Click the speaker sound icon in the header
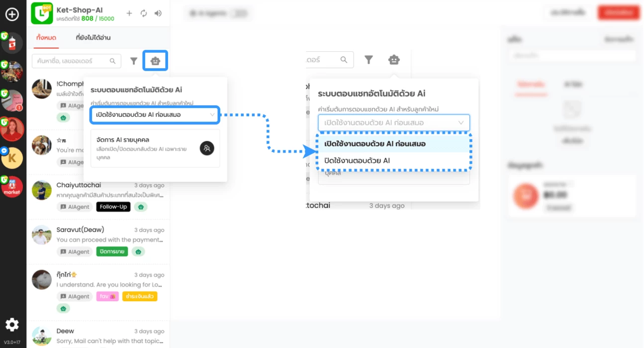The image size is (644, 348). click(x=158, y=13)
